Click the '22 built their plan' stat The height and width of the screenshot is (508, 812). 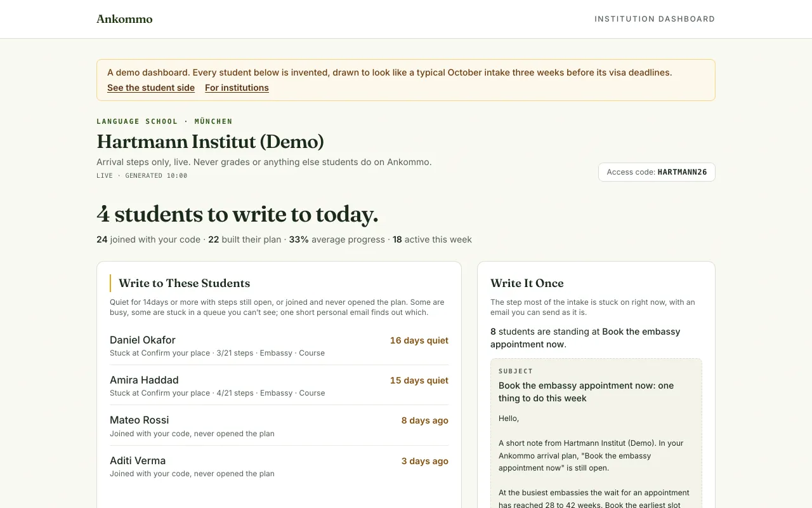pos(245,239)
